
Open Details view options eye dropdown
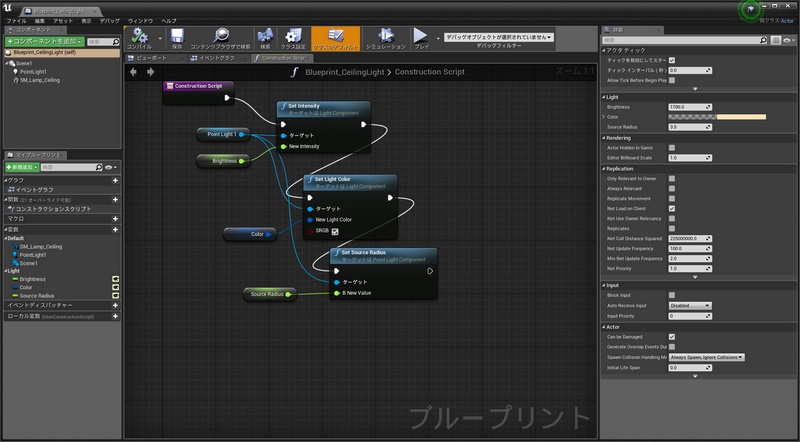[789, 40]
